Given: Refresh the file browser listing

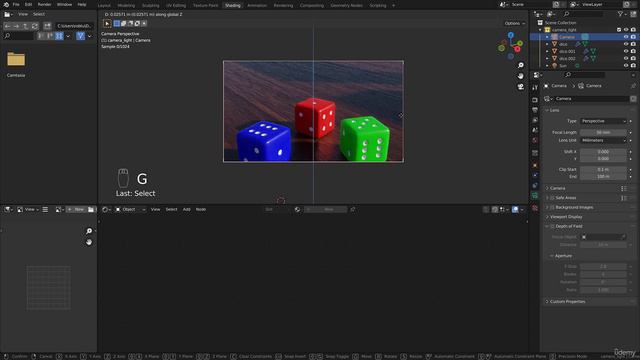Looking at the screenshot, I should pos(34,26).
